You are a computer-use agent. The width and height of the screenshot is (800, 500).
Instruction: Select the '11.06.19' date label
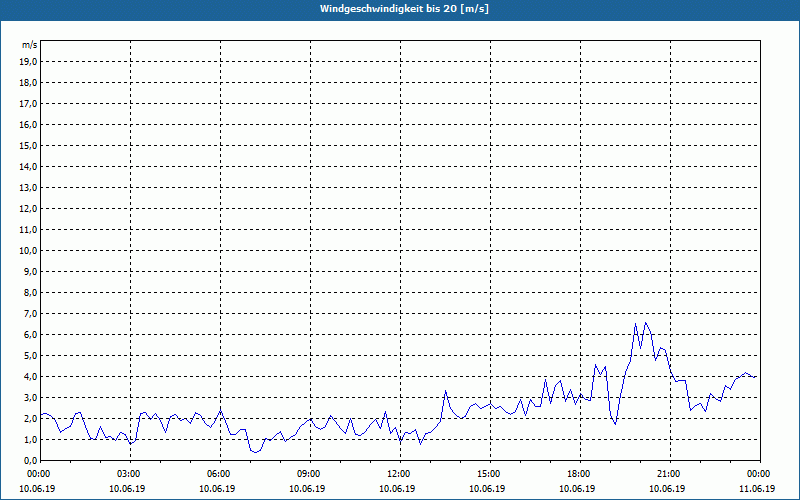[757, 489]
